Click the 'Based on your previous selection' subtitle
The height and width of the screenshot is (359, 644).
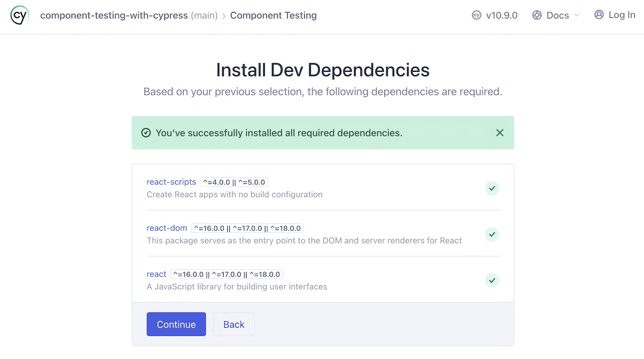click(x=323, y=91)
